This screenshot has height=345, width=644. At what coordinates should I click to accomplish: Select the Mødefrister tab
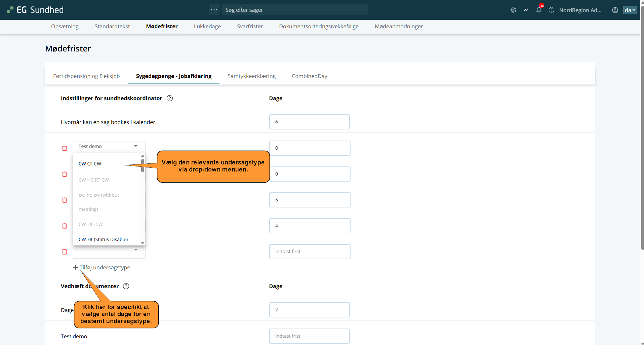162,26
